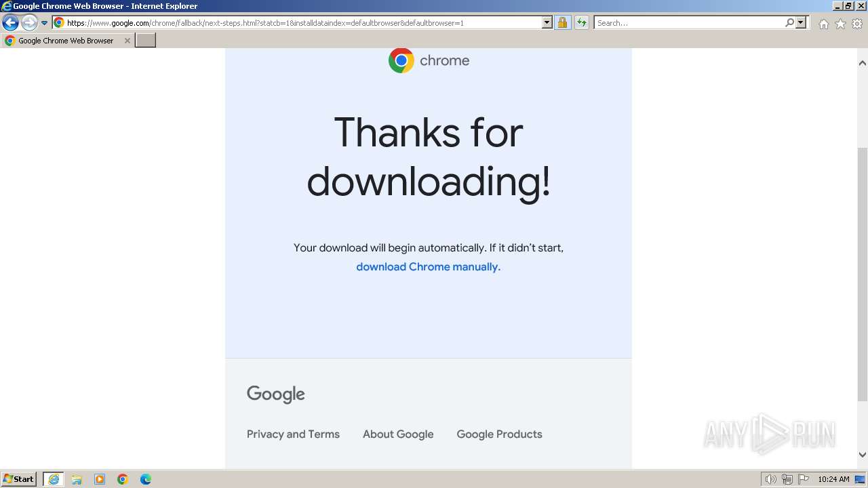Open About Google link
This screenshot has width=868, height=488.
click(398, 434)
